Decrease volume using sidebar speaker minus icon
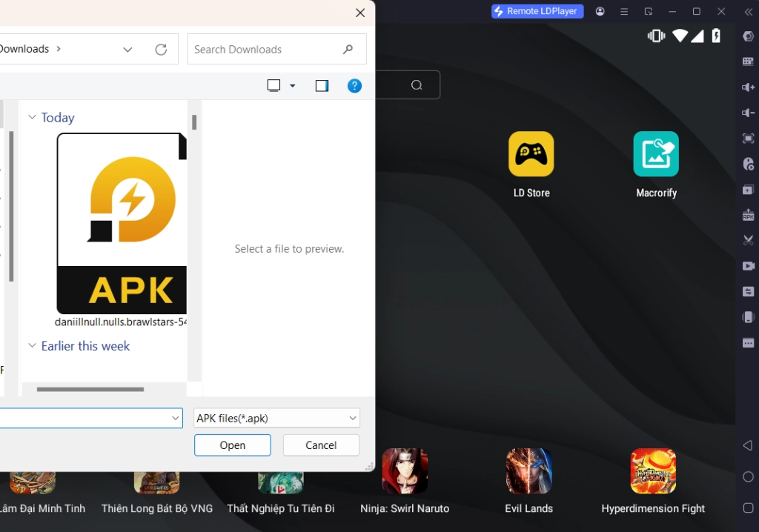The width and height of the screenshot is (759, 532). (x=748, y=113)
